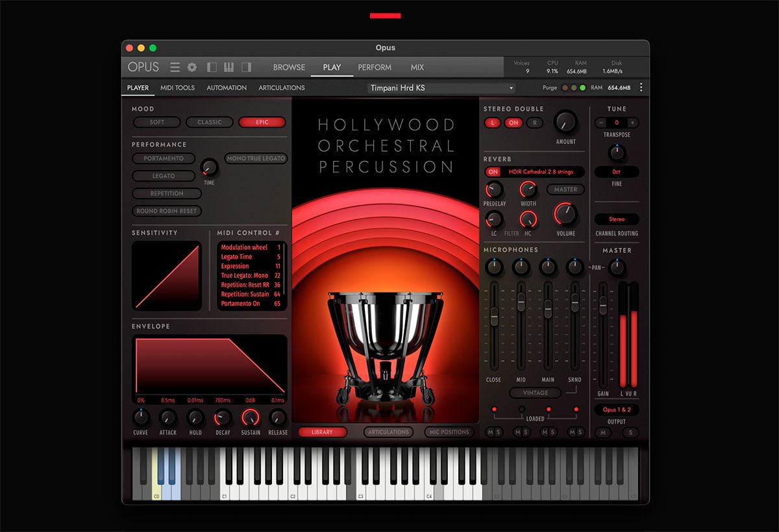Image resolution: width=779 pixels, height=532 pixels.
Task: Click the Library button below artwork
Action: [x=323, y=432]
